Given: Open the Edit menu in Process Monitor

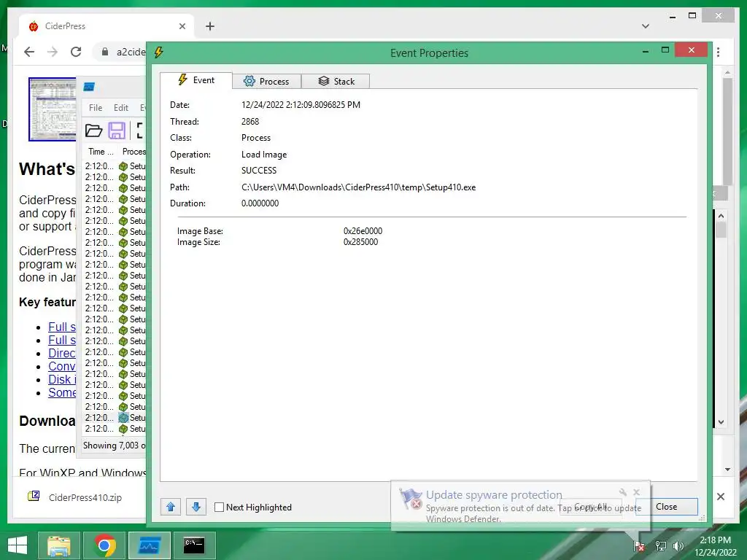Looking at the screenshot, I should 121,108.
